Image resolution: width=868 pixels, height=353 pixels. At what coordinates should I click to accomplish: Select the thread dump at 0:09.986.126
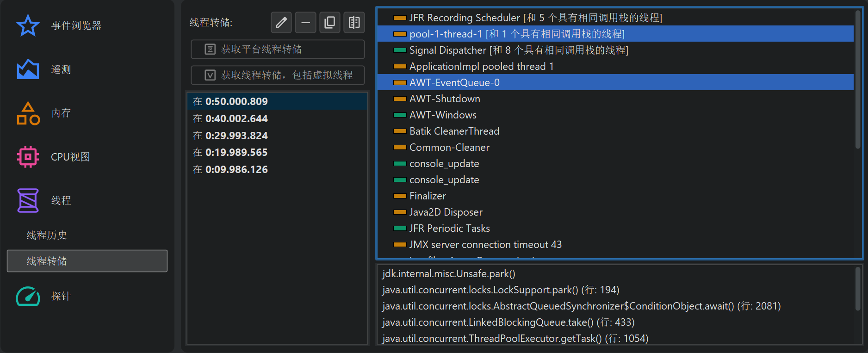point(236,169)
